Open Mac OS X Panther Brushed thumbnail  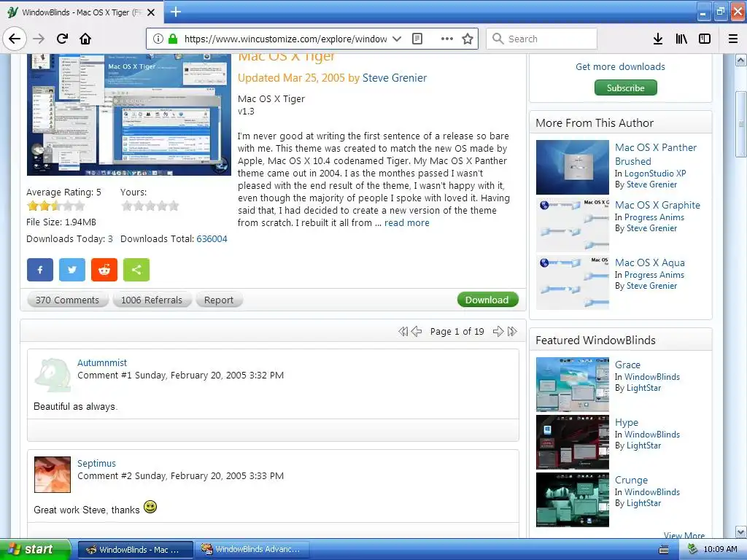tap(572, 167)
